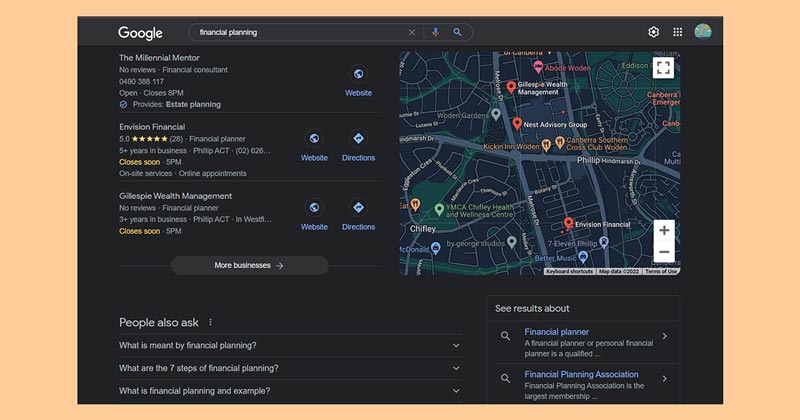The height and width of the screenshot is (420, 800).
Task: Open The Millennial Mentor listing title
Action: click(x=159, y=58)
